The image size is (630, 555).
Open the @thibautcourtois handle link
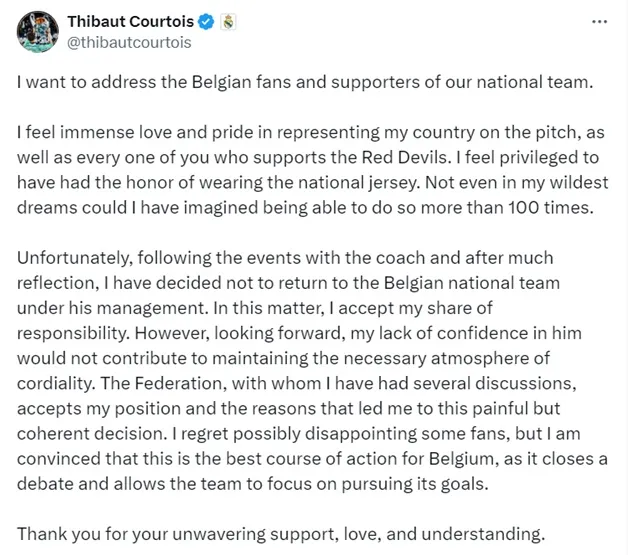128,42
